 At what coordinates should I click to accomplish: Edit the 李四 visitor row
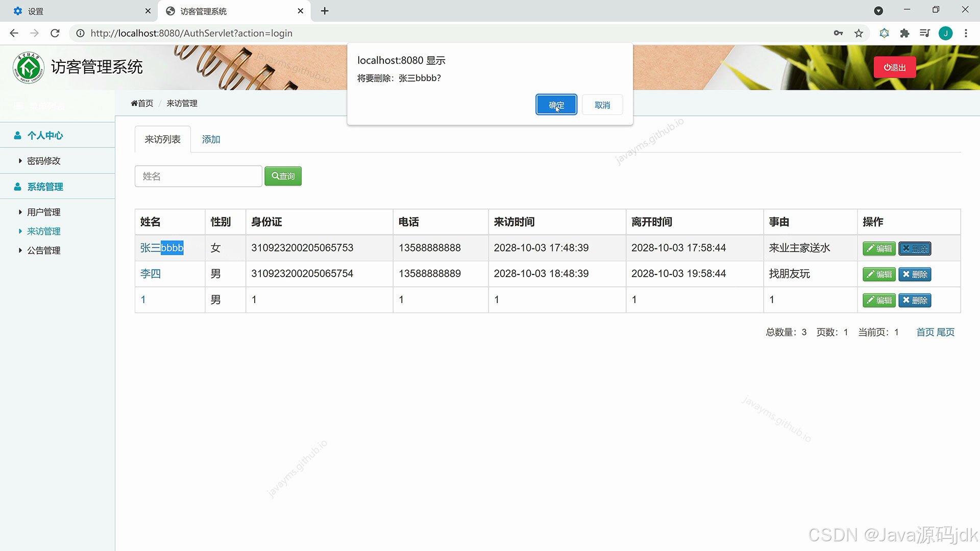[x=879, y=274]
